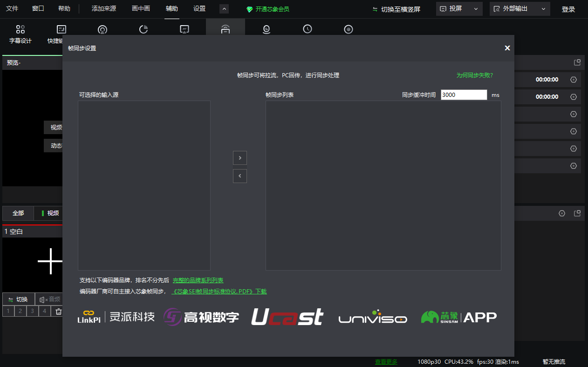Image resolution: width=588 pixels, height=367 pixels.
Task: Click the Ucast logo
Action: pos(287,317)
